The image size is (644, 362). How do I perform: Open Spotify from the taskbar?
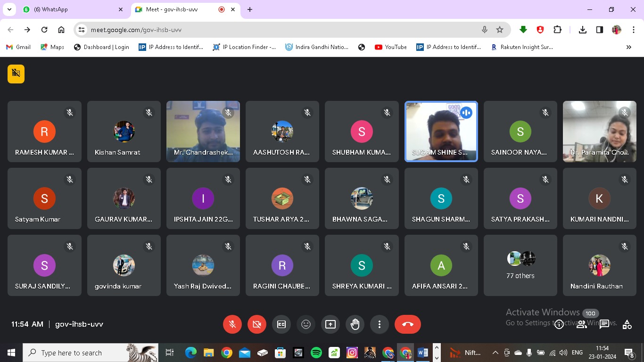point(316,353)
